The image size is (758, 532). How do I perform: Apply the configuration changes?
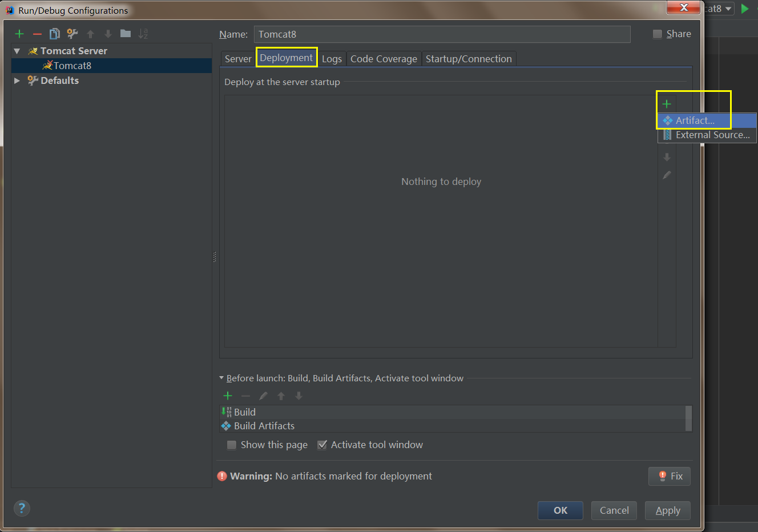[x=667, y=510]
